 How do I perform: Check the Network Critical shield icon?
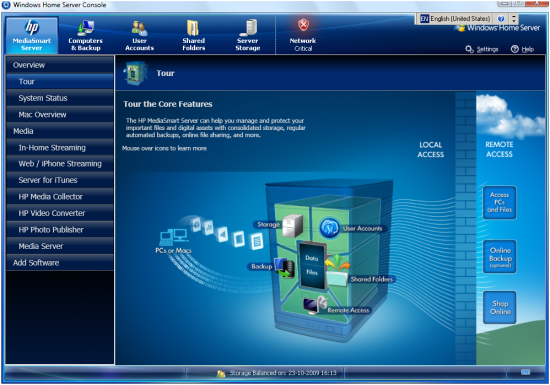(x=303, y=25)
